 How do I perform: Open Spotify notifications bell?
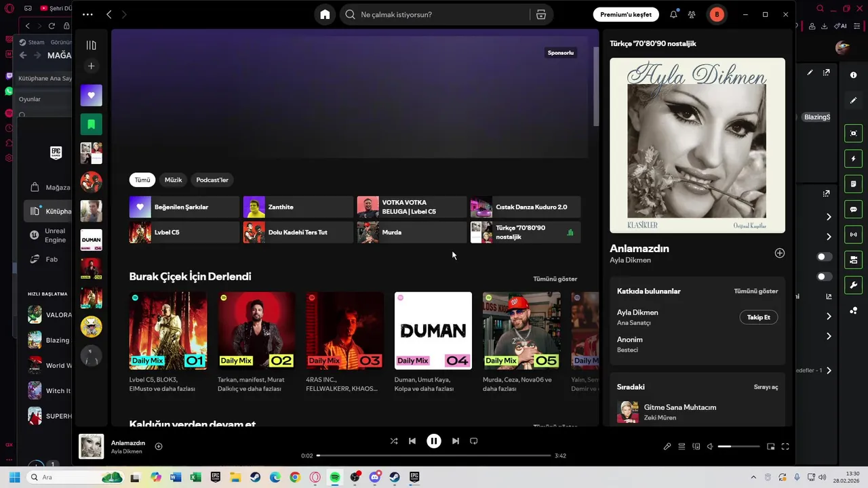click(673, 14)
